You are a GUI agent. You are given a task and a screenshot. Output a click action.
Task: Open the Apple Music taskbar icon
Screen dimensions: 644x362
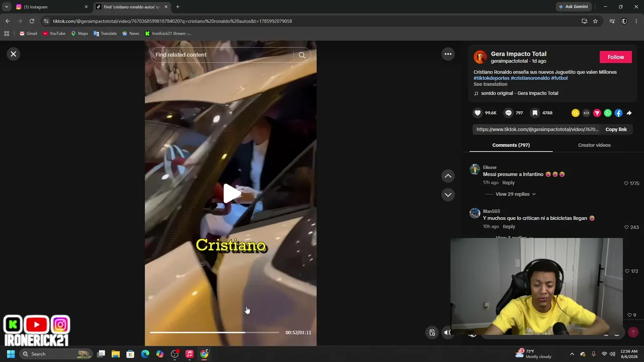tap(189, 354)
